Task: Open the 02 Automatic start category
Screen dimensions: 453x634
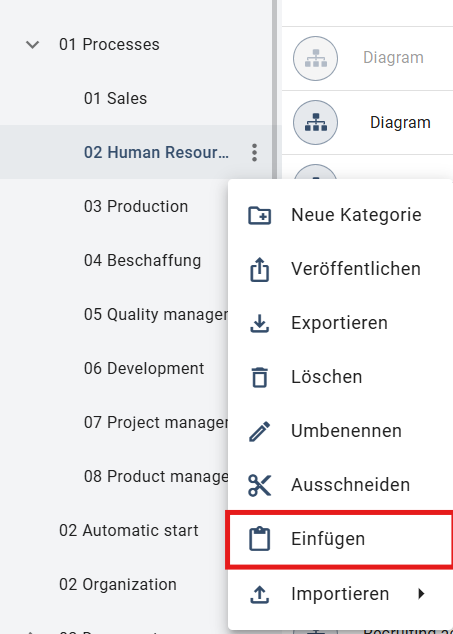Action: [x=129, y=530]
